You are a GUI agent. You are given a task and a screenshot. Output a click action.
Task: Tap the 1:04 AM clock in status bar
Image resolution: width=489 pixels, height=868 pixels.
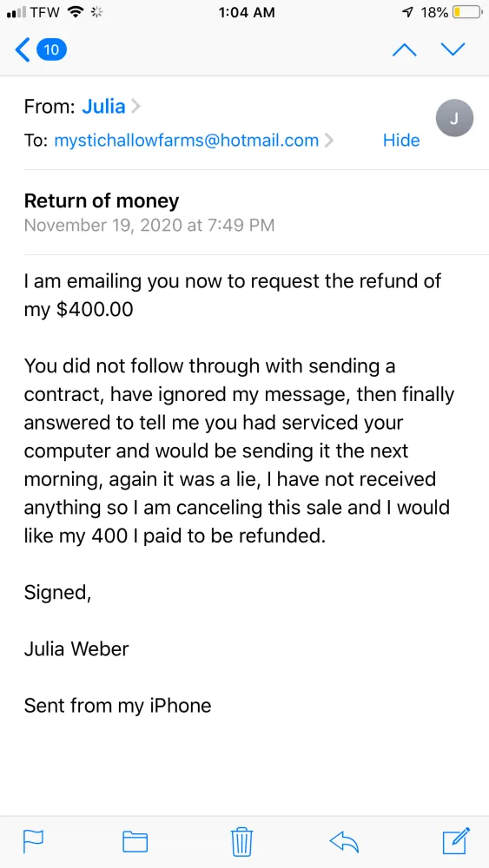(x=247, y=13)
